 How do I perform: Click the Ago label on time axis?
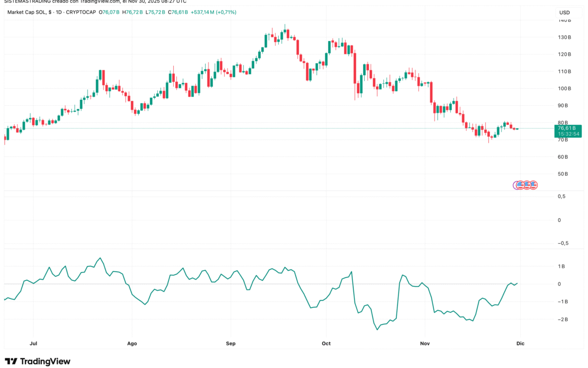(131, 343)
